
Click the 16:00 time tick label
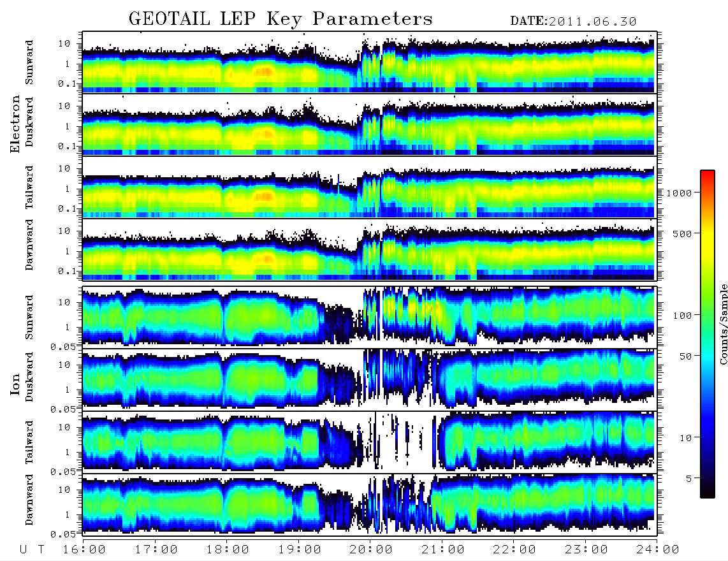click(84, 550)
